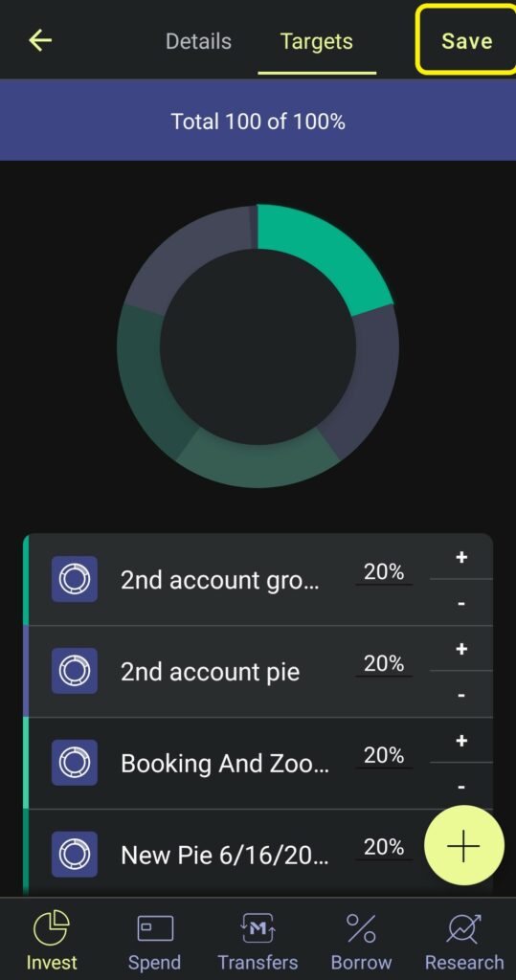Select the Targets tab
Screen dimensions: 516x980
(317, 41)
